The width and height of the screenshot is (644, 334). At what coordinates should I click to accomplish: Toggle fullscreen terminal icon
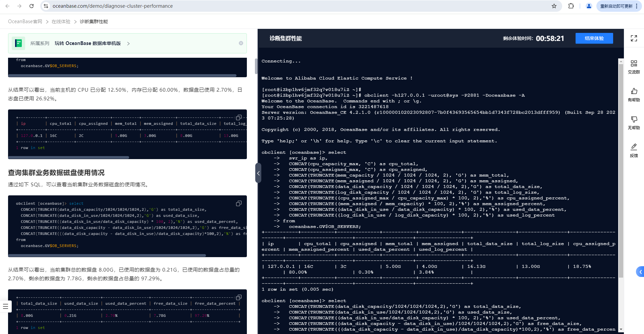click(634, 38)
